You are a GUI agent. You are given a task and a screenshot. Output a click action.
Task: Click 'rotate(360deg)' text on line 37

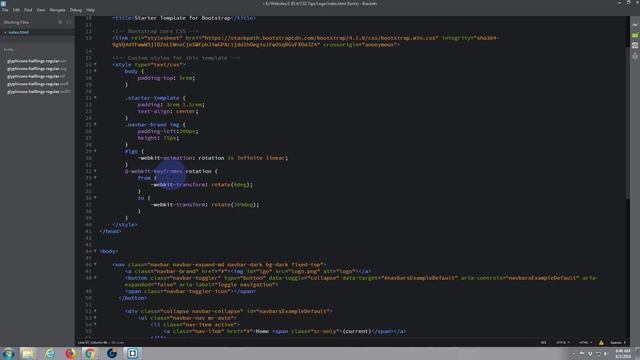(234, 204)
